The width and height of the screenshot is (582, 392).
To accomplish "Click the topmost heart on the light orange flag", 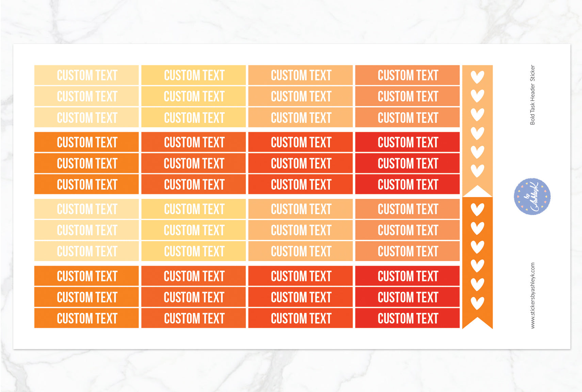I will click(477, 77).
